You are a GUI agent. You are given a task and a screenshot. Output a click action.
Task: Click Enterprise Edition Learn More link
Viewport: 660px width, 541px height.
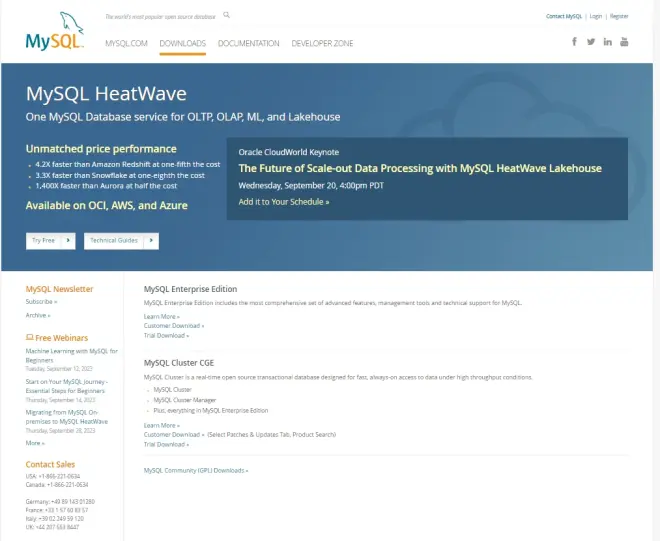point(162,317)
